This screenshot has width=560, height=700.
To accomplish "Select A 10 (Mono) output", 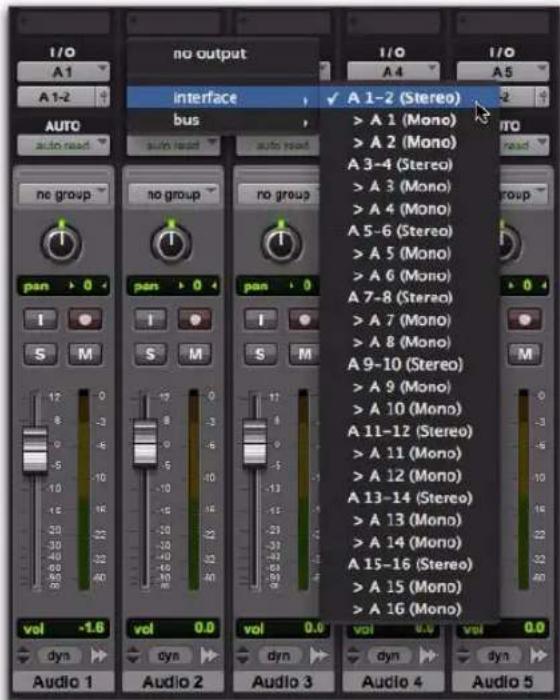I will 409,408.
